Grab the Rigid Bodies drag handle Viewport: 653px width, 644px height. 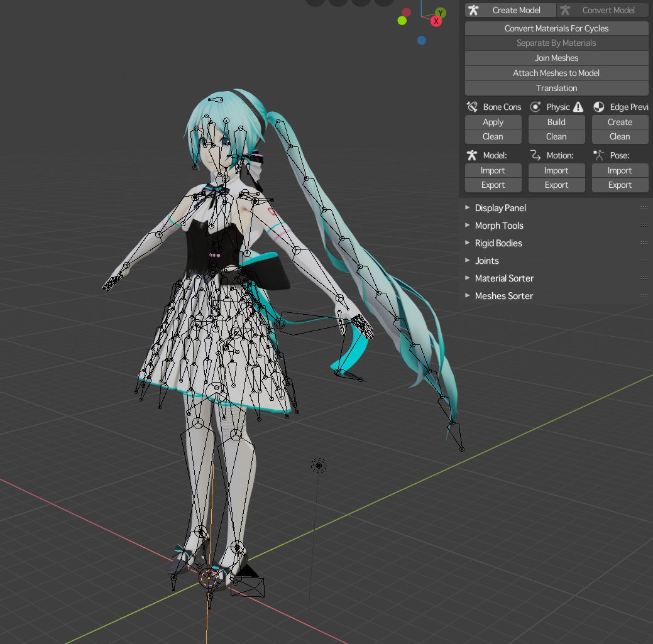(644, 243)
